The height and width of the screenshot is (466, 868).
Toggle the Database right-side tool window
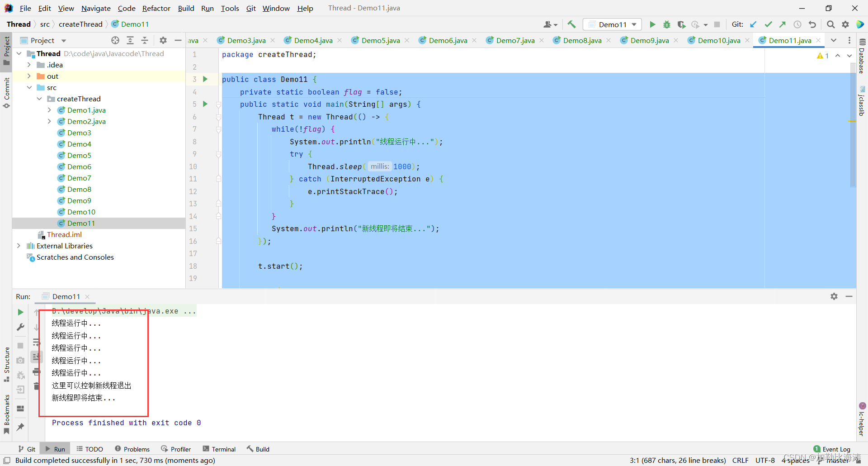[862, 57]
